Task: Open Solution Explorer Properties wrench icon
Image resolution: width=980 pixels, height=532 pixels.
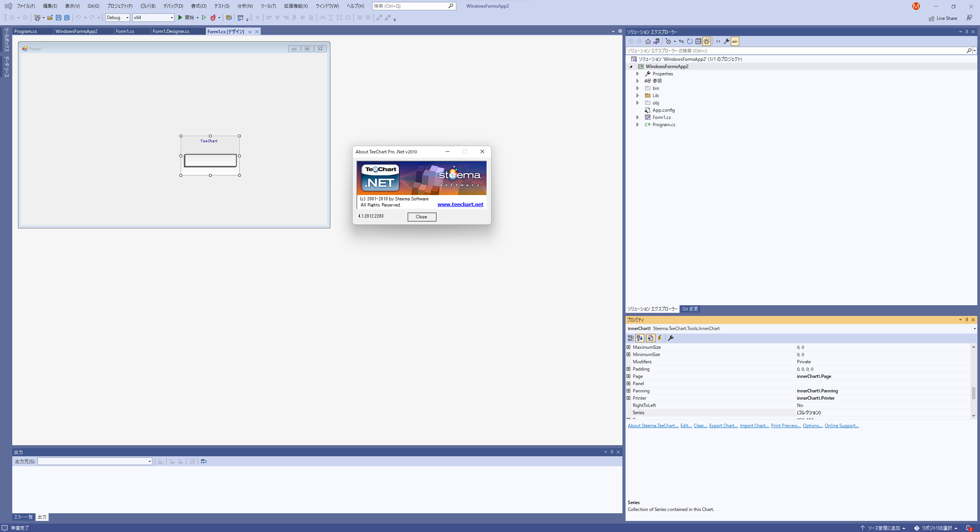Action: [727, 41]
